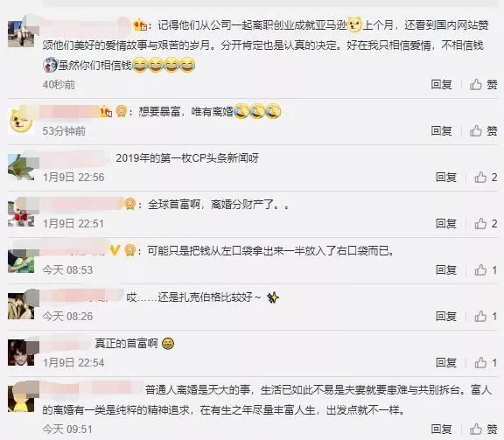Screen dimensions: 504x440
Task: Open the membership badge beside the 22:51 comment's username
Action: [x=129, y=204]
